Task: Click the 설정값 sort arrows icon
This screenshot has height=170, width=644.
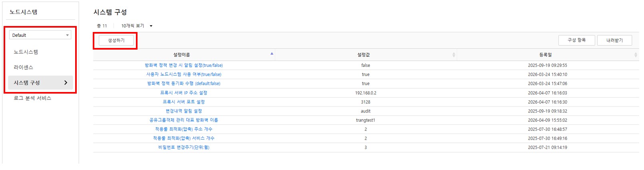Action: click(454, 55)
